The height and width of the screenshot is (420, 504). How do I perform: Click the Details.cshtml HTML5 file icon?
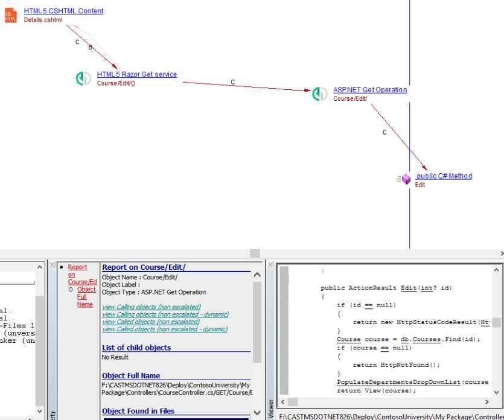tap(11, 15)
